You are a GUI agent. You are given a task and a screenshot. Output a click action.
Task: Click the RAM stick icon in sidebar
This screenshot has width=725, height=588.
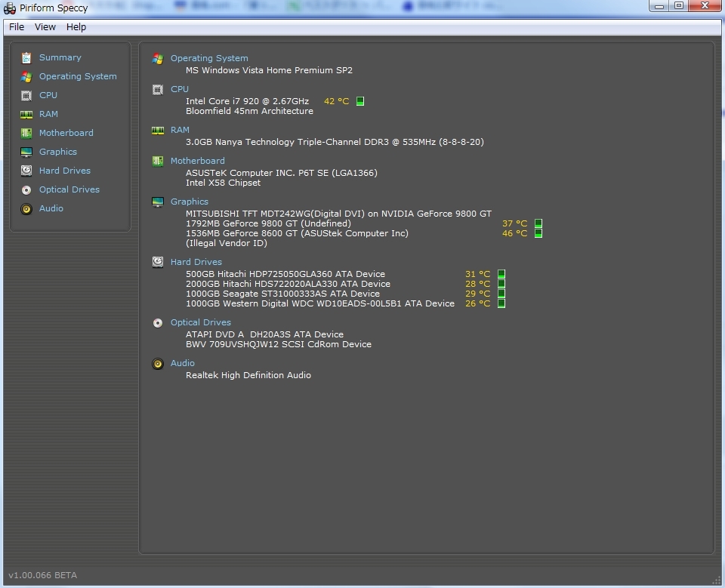[x=26, y=114]
